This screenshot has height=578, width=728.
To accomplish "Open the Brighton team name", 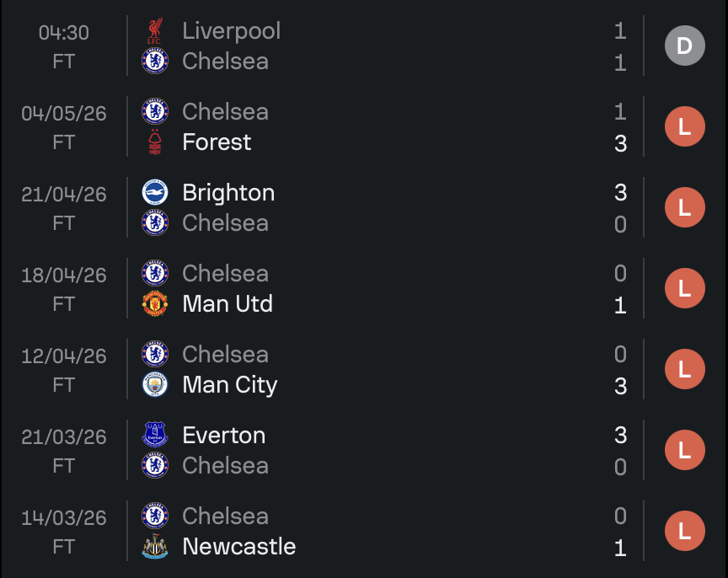I will [228, 193].
